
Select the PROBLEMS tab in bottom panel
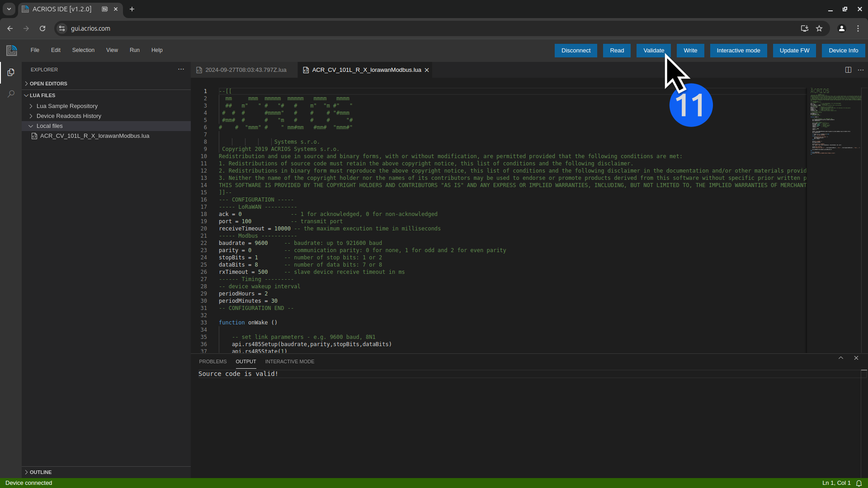tap(213, 361)
